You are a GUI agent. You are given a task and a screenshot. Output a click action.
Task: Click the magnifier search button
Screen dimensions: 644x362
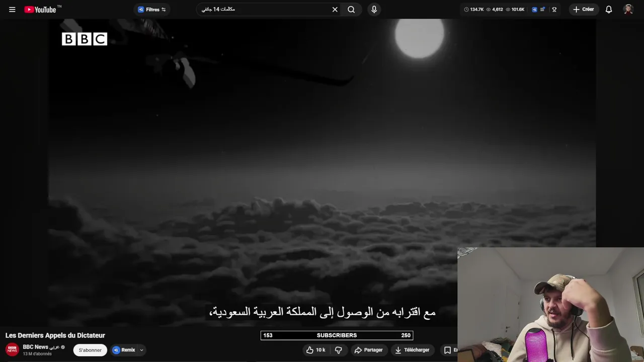pyautogui.click(x=351, y=10)
